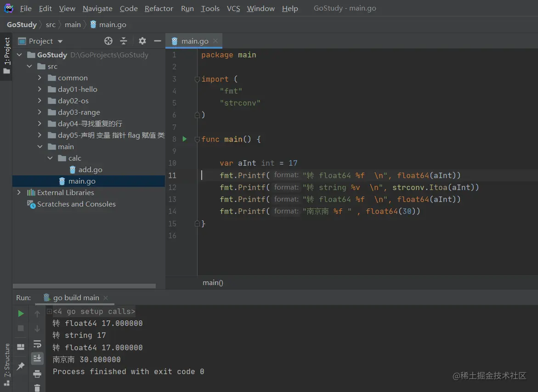The height and width of the screenshot is (392, 538).
Task: Collapse the main folder chevron
Action: 40,147
